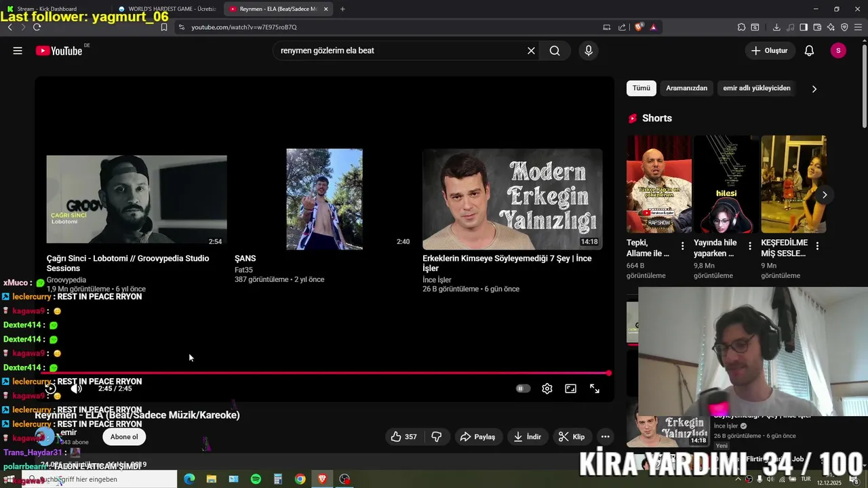Click the İndir download button
868x488 pixels.
click(528, 436)
